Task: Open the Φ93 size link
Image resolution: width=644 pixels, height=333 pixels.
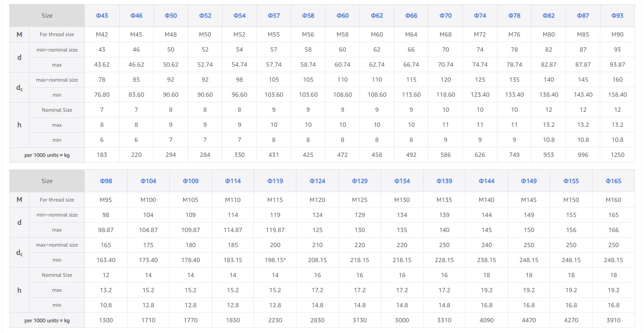Action: coord(617,15)
